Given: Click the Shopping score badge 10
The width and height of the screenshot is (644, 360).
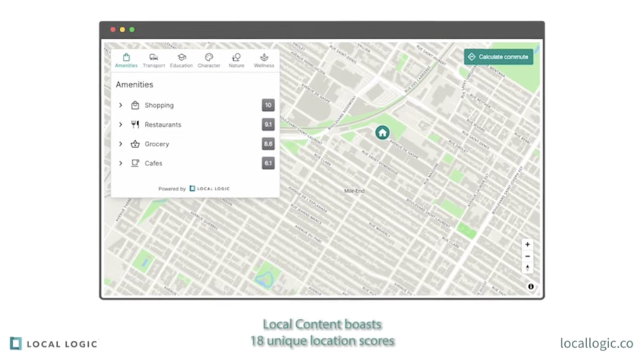Looking at the screenshot, I should (268, 105).
